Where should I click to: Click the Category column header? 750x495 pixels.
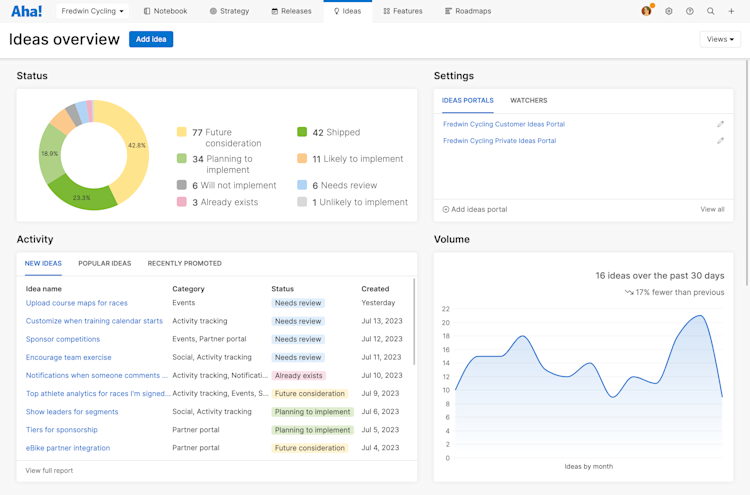[x=188, y=289]
